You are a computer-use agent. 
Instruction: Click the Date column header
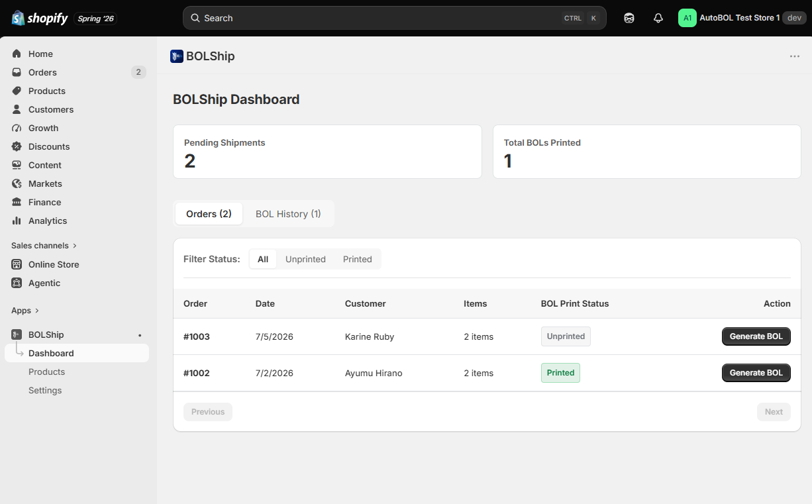coord(265,303)
